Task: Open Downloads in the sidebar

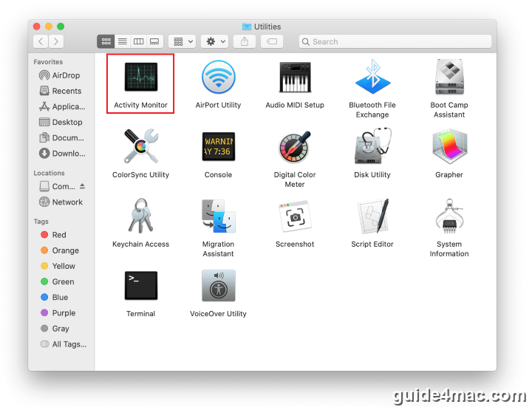Action: [x=62, y=154]
